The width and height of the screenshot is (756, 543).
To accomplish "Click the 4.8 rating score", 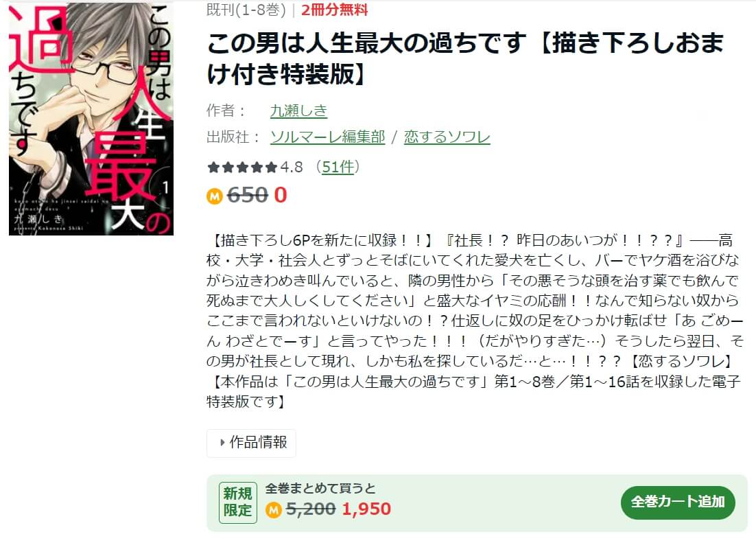I will pos(291,167).
